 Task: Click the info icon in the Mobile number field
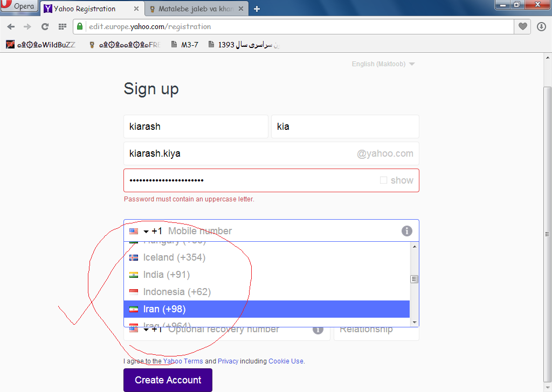(x=406, y=231)
